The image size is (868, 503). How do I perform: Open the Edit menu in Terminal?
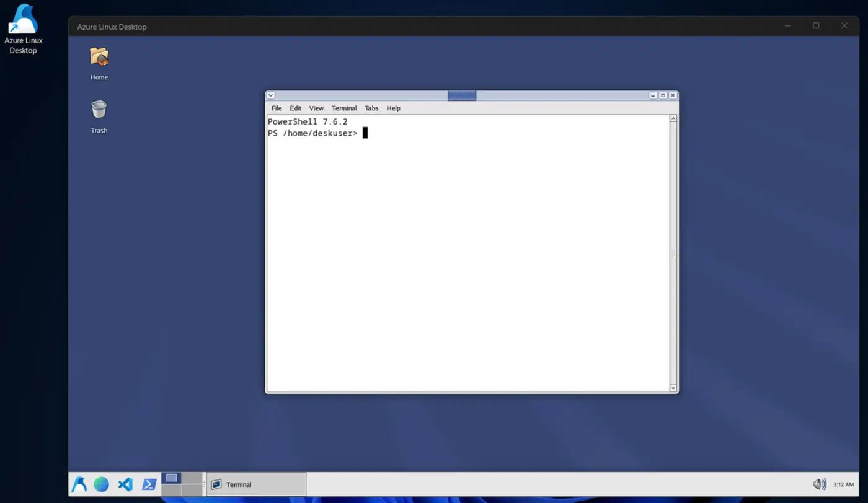296,108
